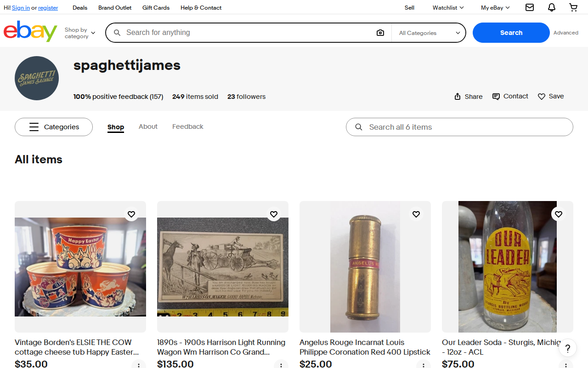Screen dimensions: 588x368
Task: Click the $35.00 price
Action: coord(31,364)
